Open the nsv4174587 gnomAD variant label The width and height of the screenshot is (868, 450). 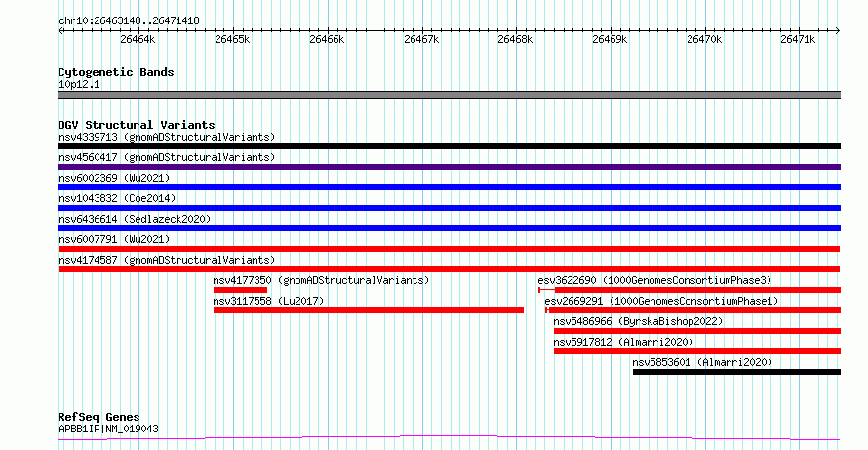click(167, 260)
